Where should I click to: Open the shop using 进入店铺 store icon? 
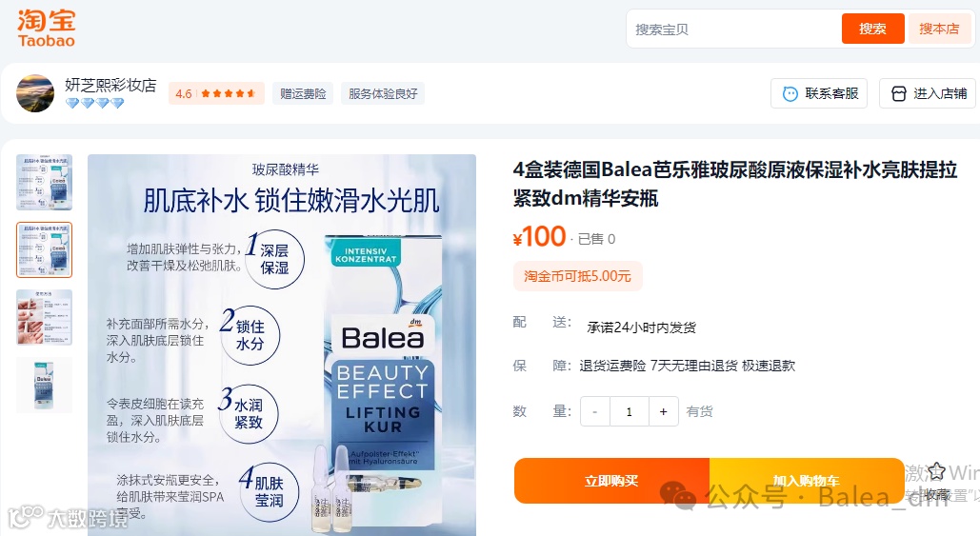pyautogui.click(x=899, y=93)
